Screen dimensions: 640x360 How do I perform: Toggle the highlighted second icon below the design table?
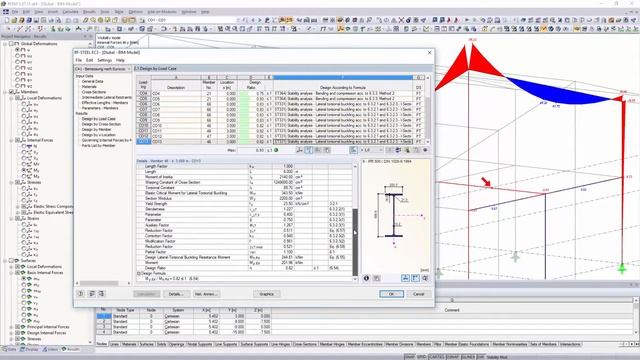[309, 150]
